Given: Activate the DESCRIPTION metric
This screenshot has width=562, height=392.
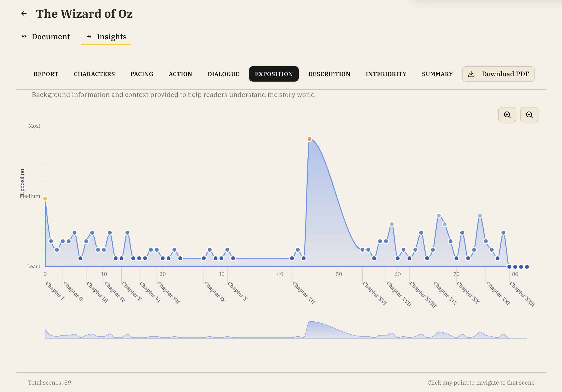Looking at the screenshot, I should tap(329, 74).
